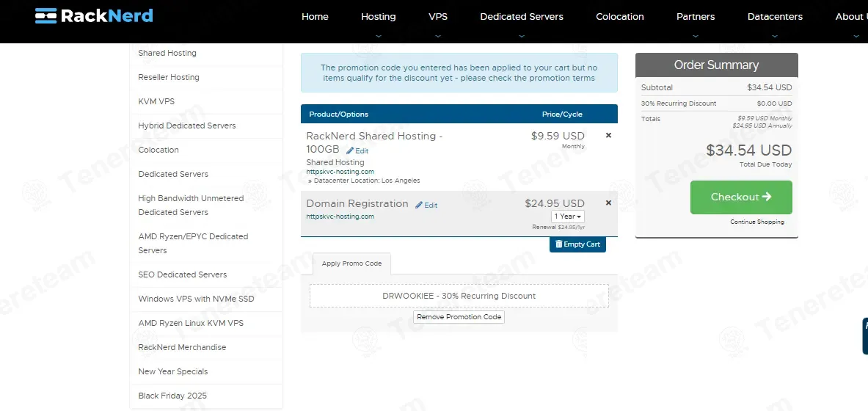Open the About Us navigation menu
Image resolution: width=868 pixels, height=411 pixels.
click(x=851, y=17)
